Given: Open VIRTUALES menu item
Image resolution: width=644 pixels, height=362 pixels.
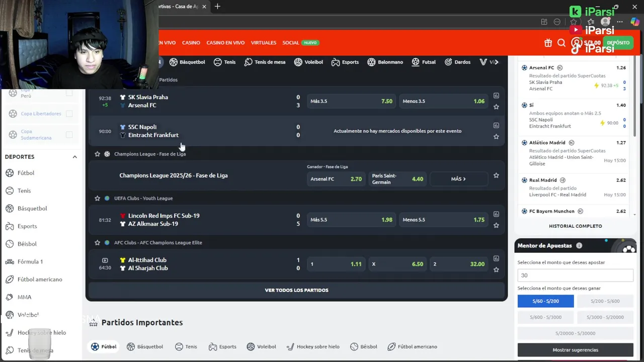Looking at the screenshot, I should coord(264,43).
